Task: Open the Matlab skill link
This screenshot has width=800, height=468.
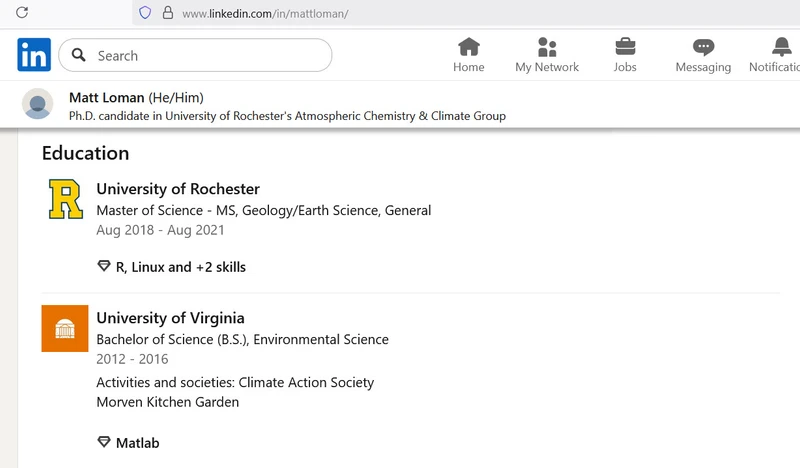Action: coord(128,442)
